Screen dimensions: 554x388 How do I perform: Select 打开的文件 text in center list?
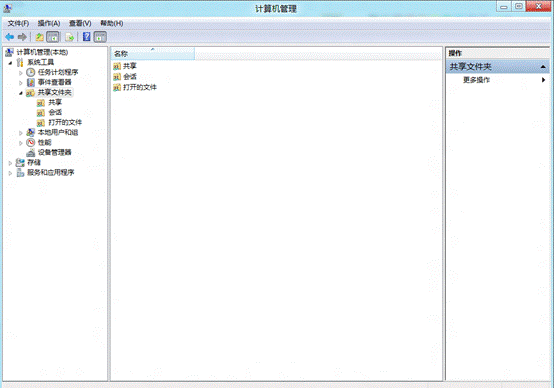click(x=140, y=87)
